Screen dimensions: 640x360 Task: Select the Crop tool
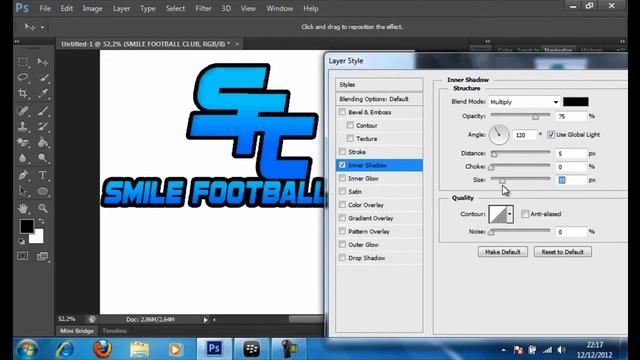(23, 93)
